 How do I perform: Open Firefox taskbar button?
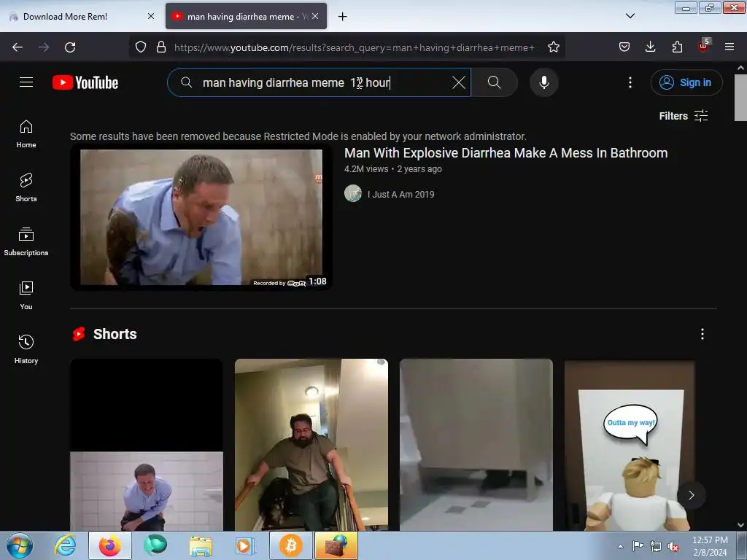click(x=109, y=545)
